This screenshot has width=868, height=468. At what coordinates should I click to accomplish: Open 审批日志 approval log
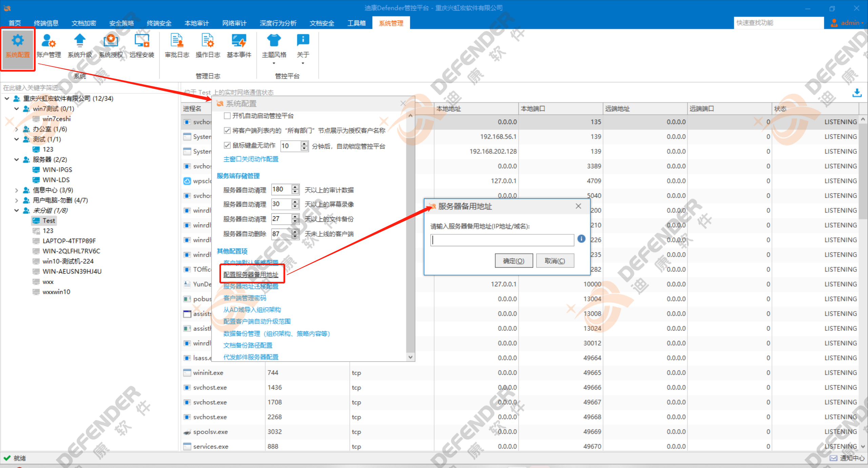177,46
